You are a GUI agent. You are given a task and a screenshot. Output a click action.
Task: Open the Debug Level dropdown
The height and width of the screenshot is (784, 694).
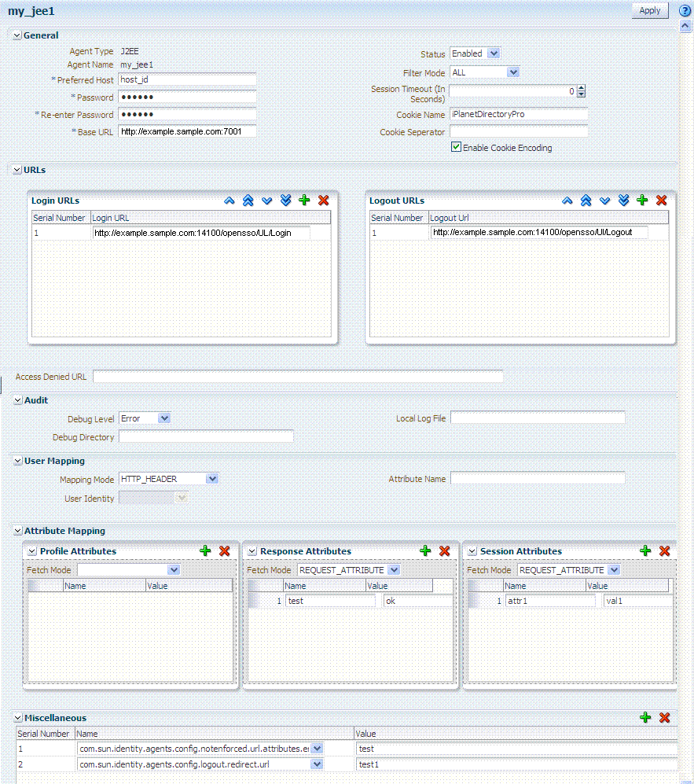click(164, 418)
